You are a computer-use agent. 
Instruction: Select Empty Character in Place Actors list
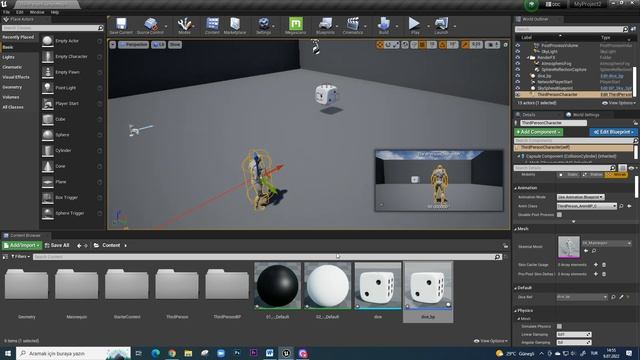coord(72,56)
